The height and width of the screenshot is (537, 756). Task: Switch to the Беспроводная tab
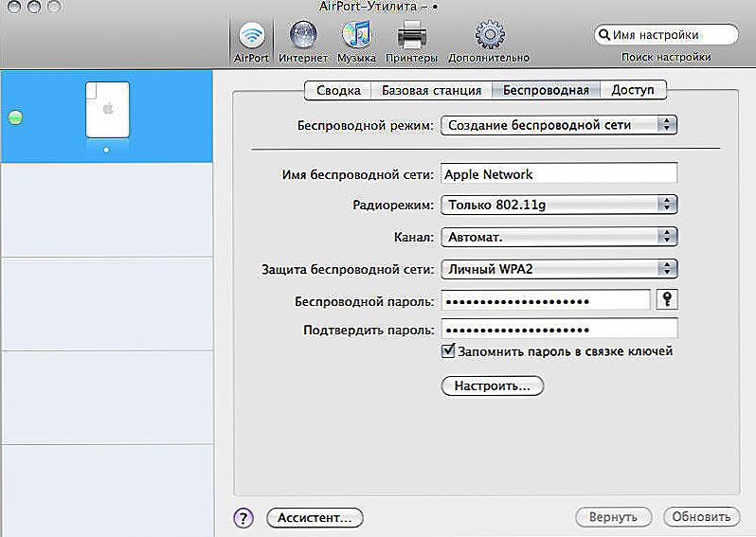coord(546,90)
